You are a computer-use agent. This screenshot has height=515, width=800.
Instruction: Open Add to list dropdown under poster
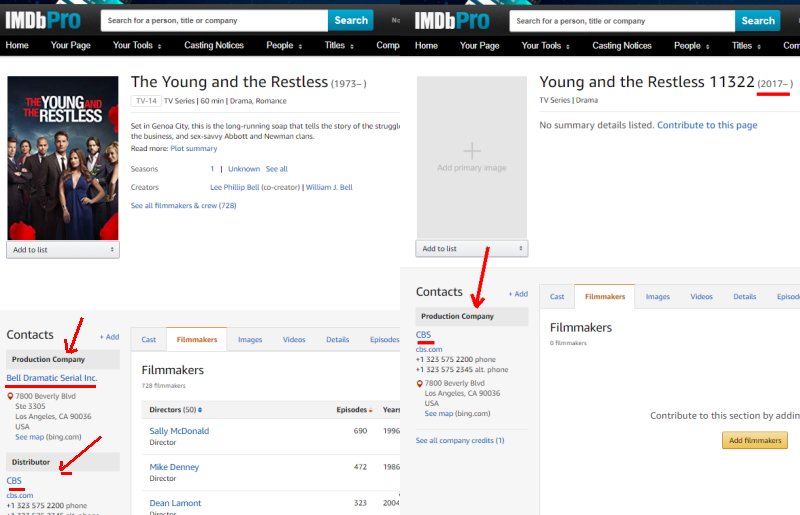point(63,250)
